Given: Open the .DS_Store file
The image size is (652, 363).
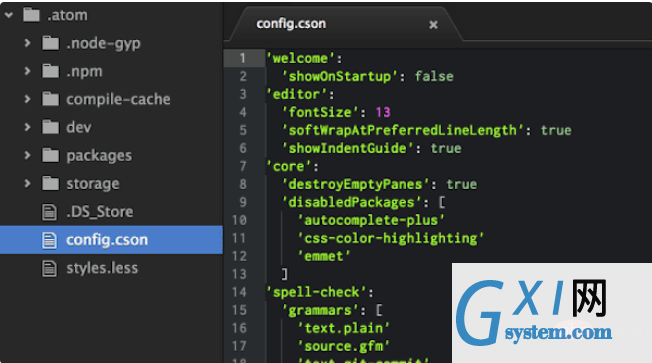Looking at the screenshot, I should [x=100, y=212].
